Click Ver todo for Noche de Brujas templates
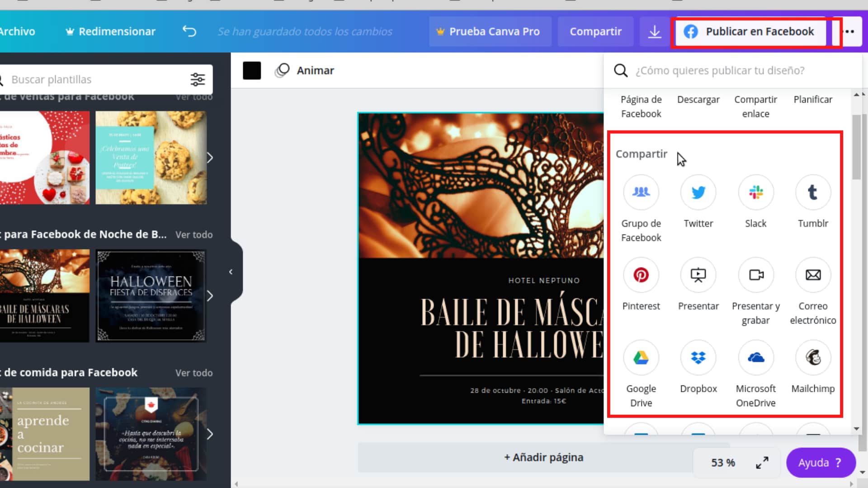 coord(194,235)
